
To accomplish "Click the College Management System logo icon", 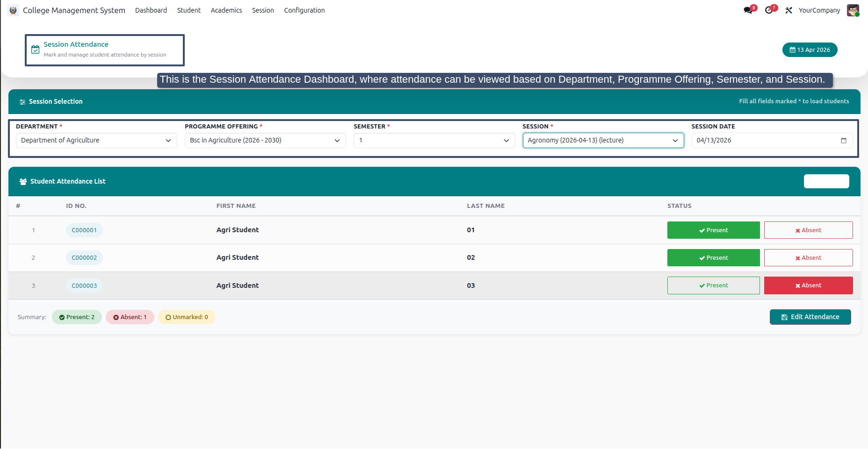I will coord(13,10).
